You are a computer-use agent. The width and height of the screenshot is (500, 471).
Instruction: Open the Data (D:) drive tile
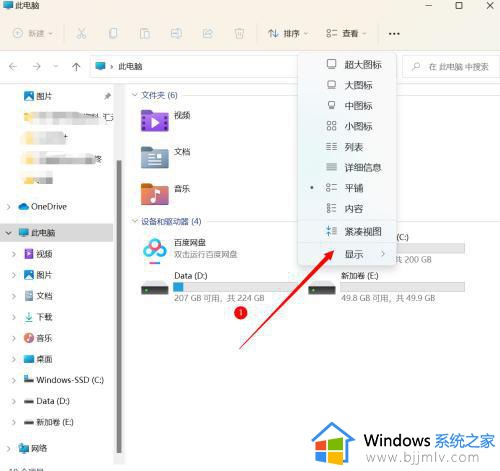(x=218, y=287)
